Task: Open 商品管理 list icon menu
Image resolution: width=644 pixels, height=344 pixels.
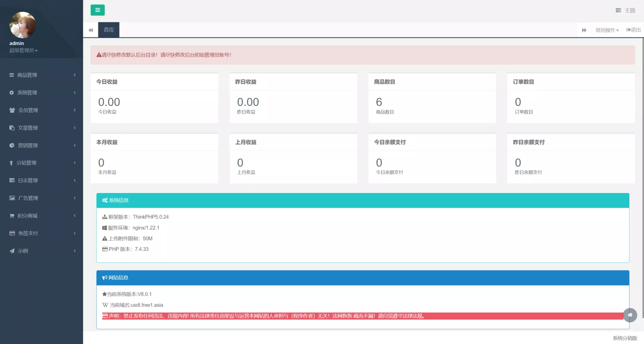Action: pyautogui.click(x=12, y=75)
